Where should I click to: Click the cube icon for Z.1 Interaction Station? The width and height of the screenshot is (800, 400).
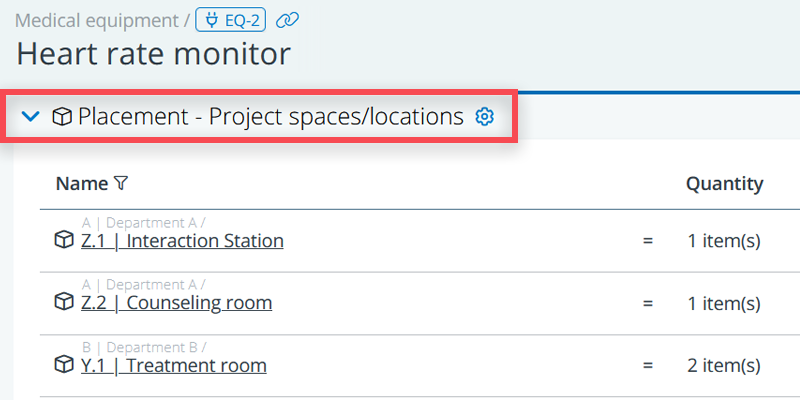click(x=64, y=240)
